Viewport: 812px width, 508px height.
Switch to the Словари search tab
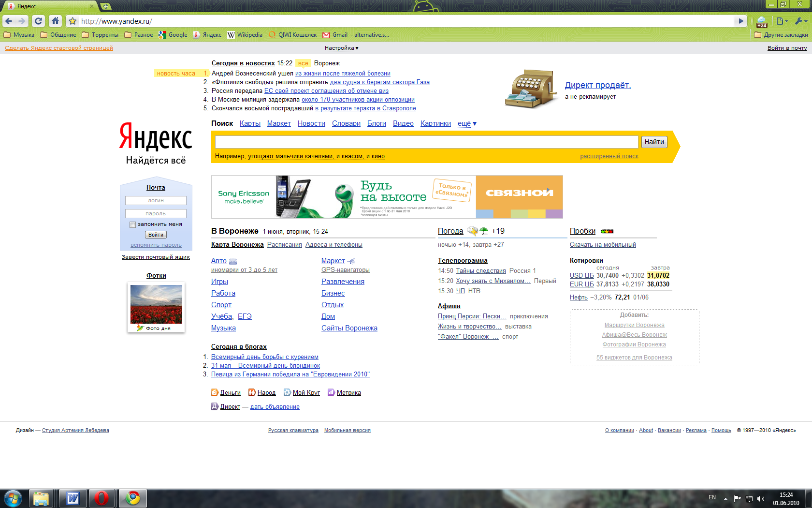pos(346,123)
